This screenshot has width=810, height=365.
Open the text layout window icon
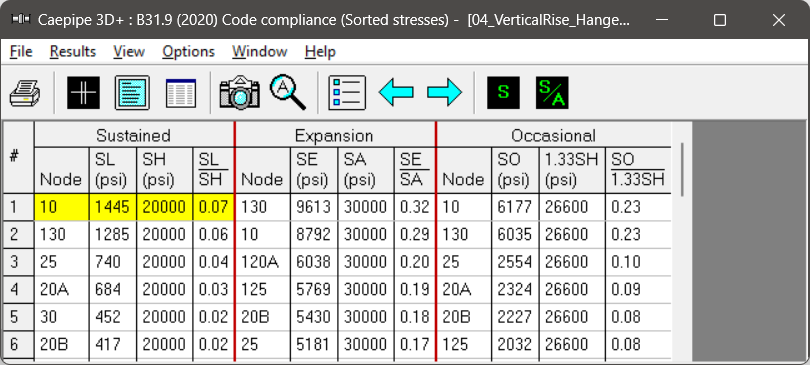click(x=132, y=93)
